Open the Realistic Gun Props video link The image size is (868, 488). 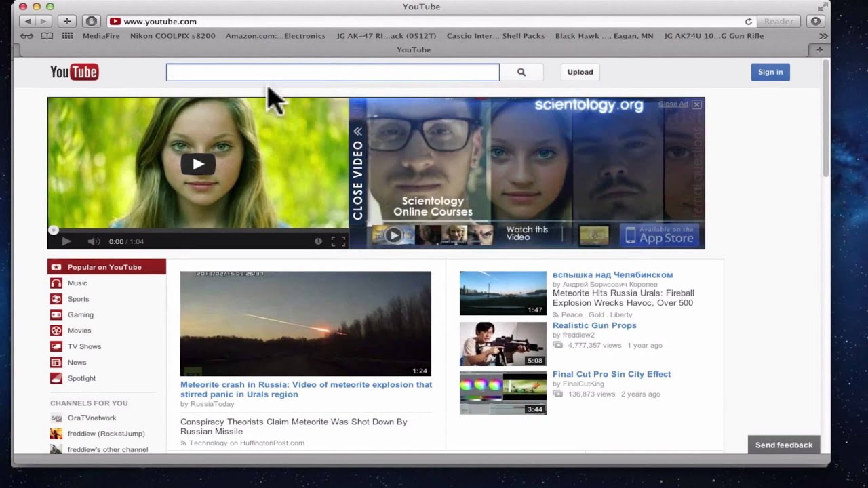595,325
